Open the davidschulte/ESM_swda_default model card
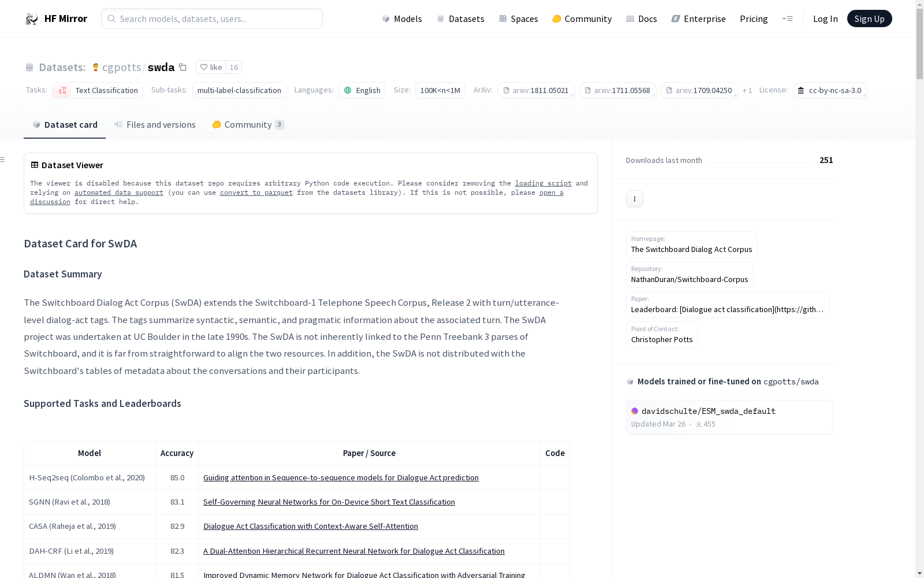The image size is (924, 578). tap(729, 417)
